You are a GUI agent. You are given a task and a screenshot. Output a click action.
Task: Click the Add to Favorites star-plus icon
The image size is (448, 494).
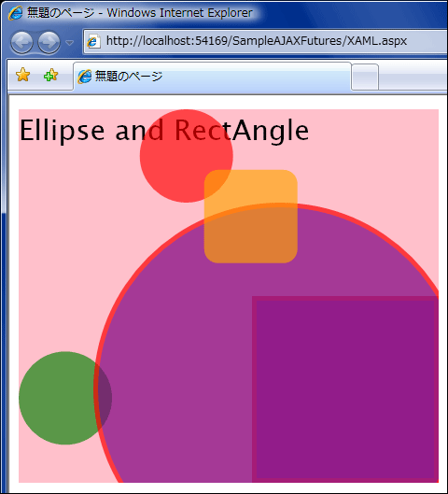click(50, 76)
